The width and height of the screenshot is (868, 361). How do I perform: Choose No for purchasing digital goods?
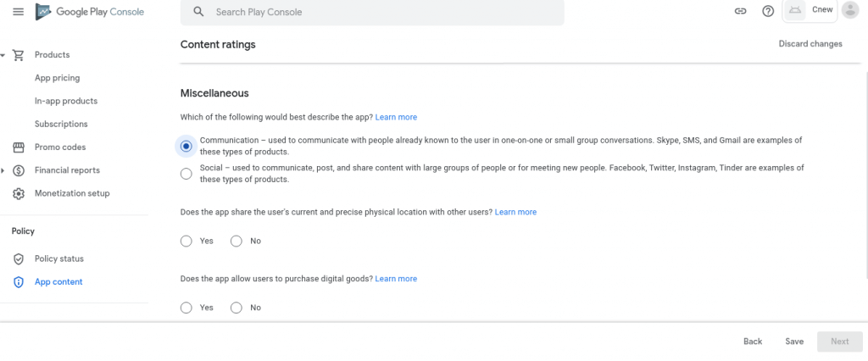click(236, 308)
